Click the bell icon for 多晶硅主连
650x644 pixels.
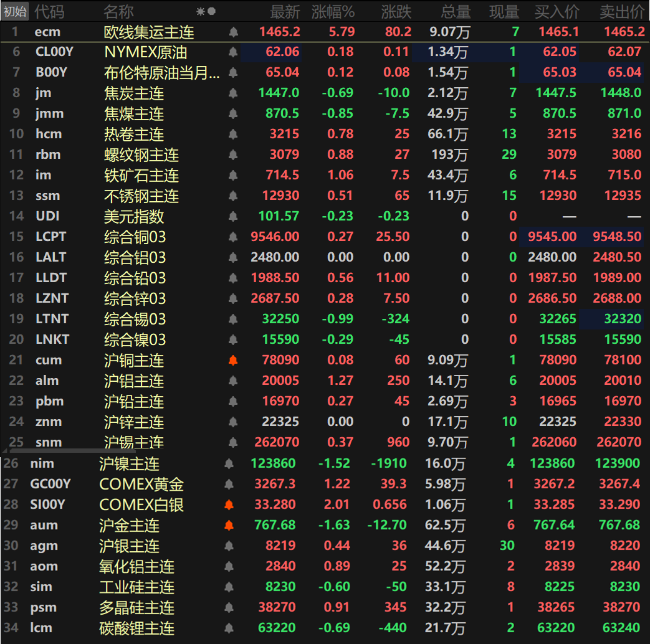(229, 607)
